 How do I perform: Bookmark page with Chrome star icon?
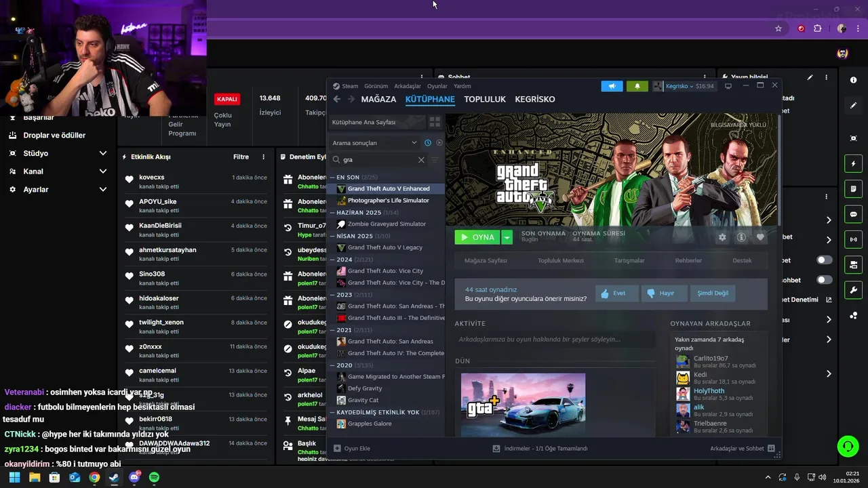click(778, 28)
